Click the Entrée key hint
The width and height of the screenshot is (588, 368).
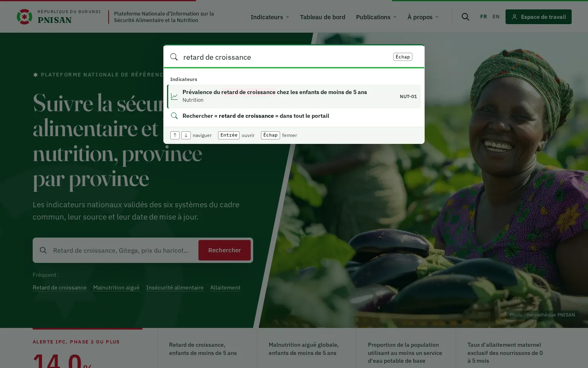pyautogui.click(x=229, y=135)
